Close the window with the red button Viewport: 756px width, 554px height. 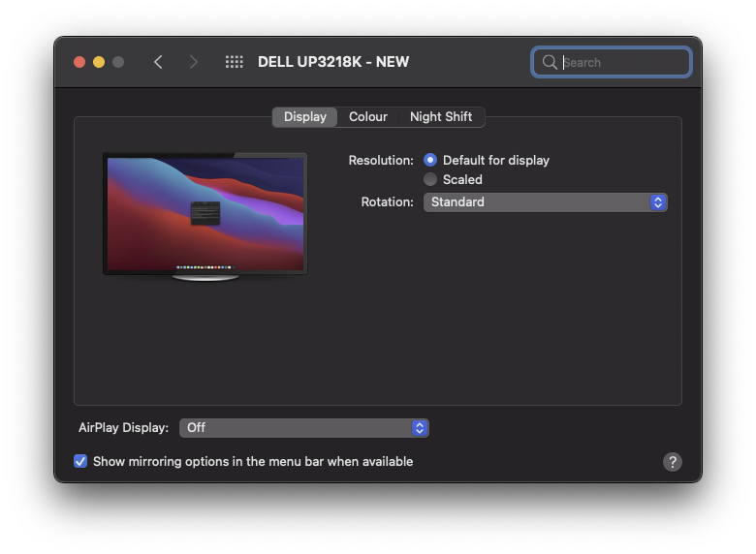(x=79, y=62)
